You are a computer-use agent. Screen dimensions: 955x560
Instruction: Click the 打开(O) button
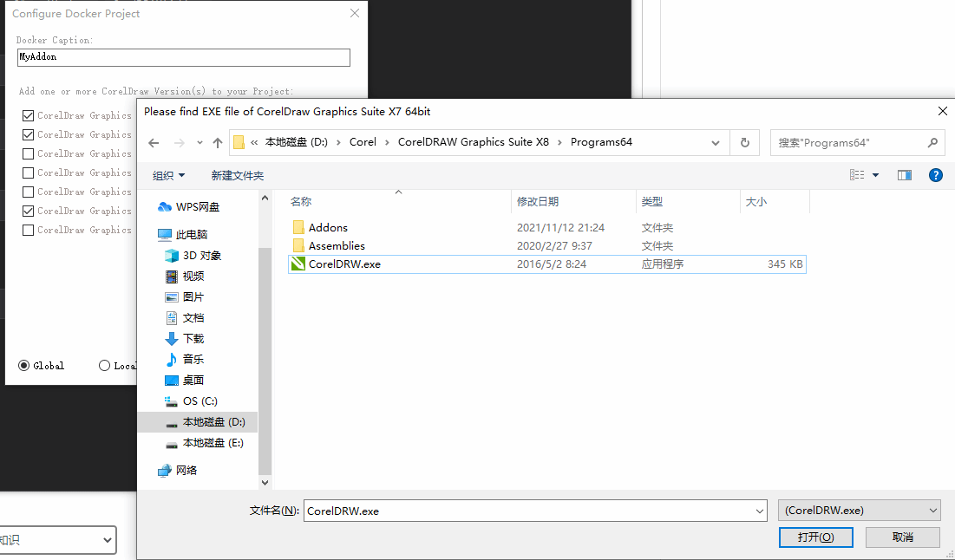(x=815, y=537)
